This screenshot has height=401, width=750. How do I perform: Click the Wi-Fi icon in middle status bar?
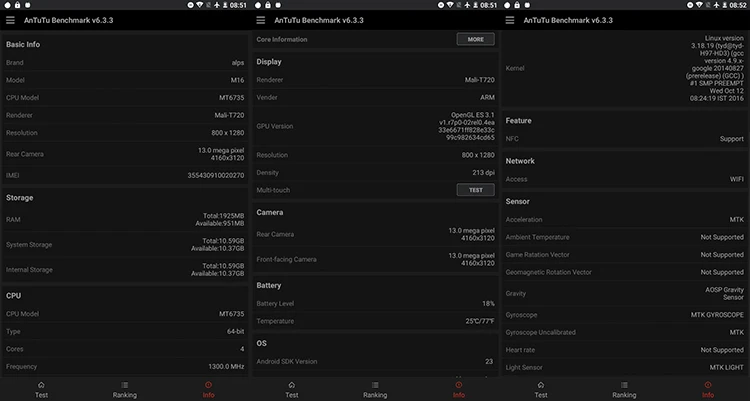click(450, 5)
